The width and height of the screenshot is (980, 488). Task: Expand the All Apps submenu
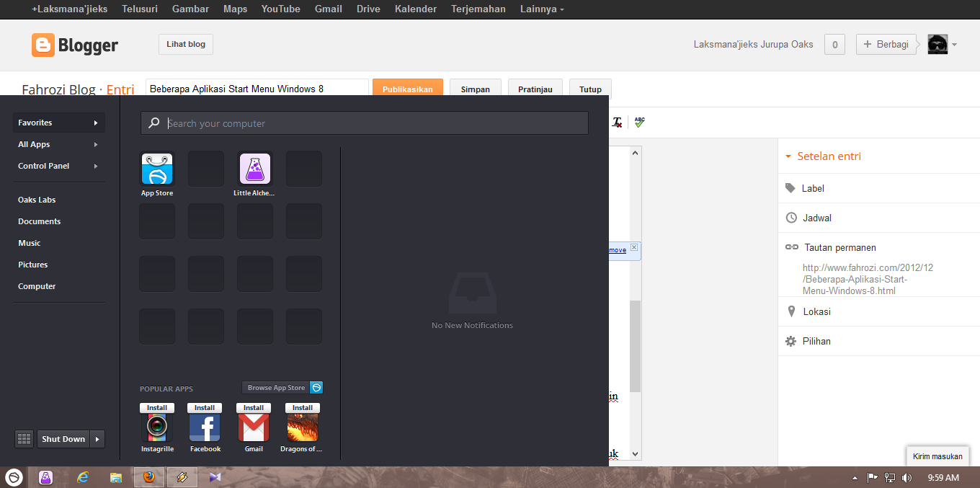[x=96, y=144]
